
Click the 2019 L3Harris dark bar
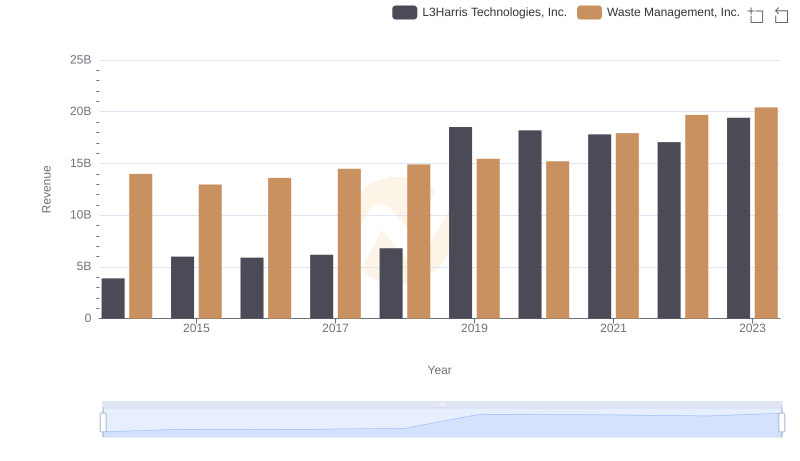(460, 223)
